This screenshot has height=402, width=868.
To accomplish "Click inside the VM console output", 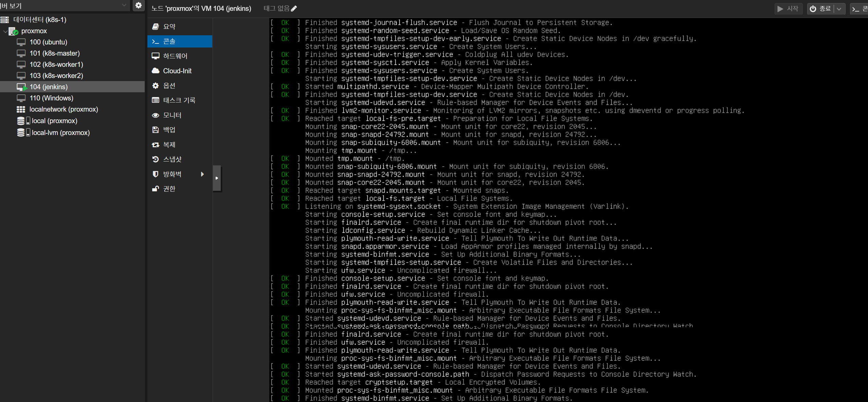I will click(x=568, y=210).
